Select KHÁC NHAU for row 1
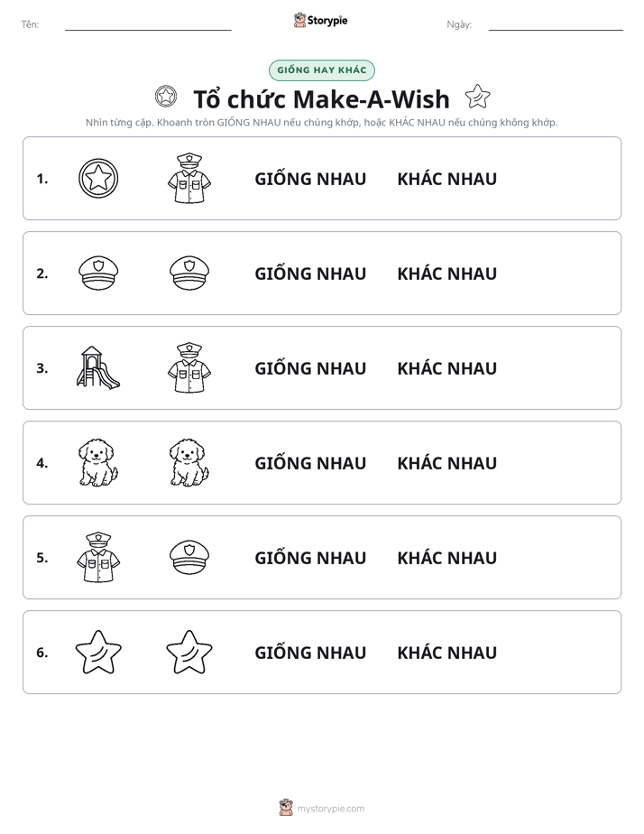 (x=446, y=179)
